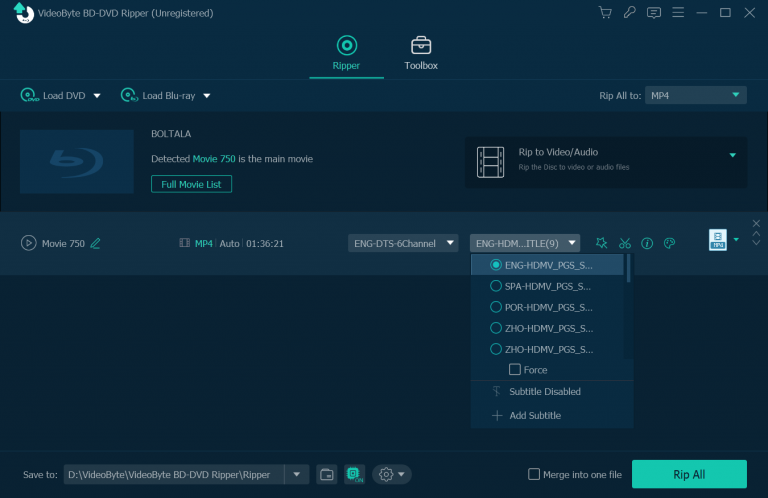Select the first ZHO-HDMV_PGS_S... subtitle option
This screenshot has height=498, width=768.
pyautogui.click(x=547, y=328)
